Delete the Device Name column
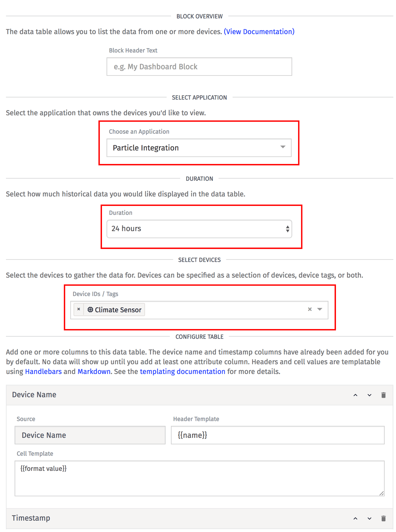This screenshot has height=532, width=396. 384,395
